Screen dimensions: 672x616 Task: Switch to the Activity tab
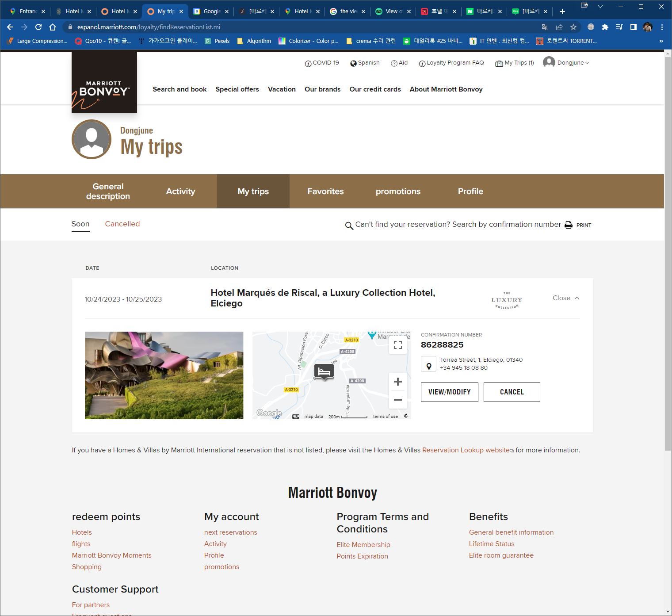(180, 191)
